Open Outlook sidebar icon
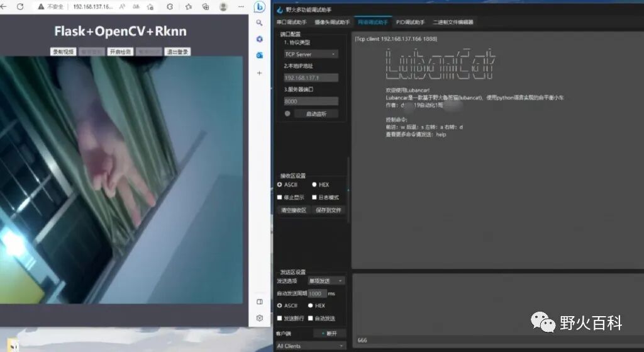This screenshot has width=644, height=352. tap(259, 55)
